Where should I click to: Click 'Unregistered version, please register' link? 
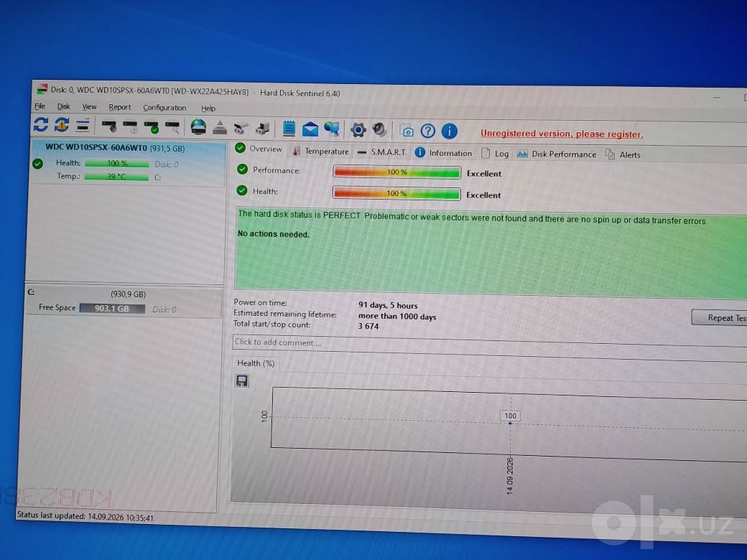pos(562,134)
